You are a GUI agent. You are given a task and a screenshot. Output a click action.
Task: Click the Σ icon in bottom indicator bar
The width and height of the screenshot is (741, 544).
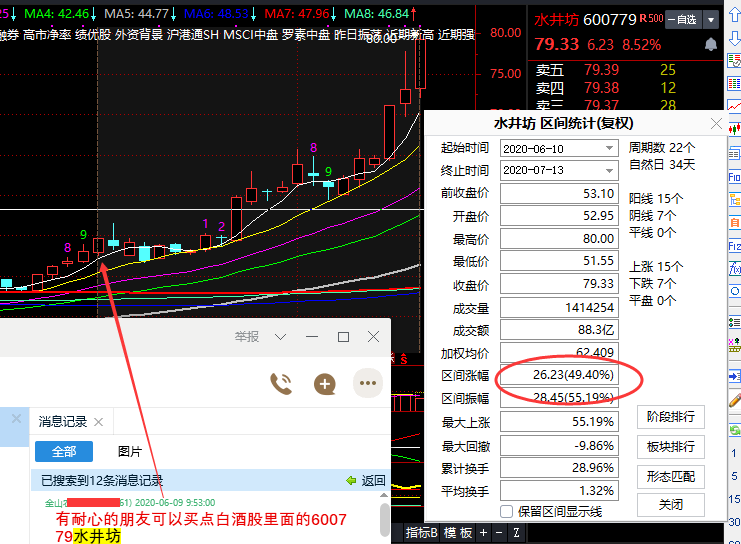tap(516, 533)
